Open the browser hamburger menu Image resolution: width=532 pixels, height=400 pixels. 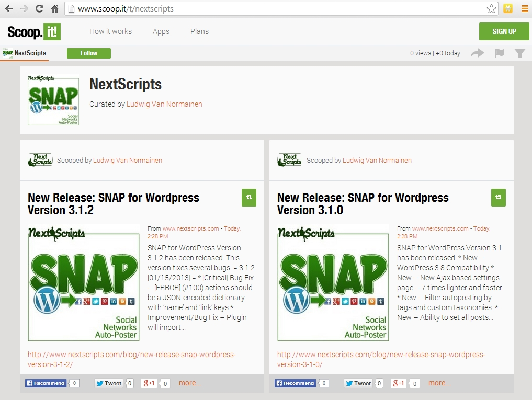point(525,8)
